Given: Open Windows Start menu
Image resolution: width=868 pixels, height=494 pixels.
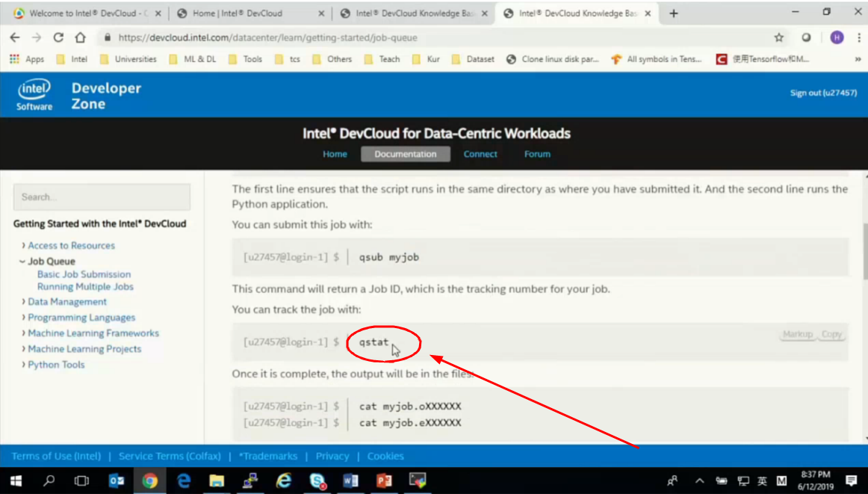Looking at the screenshot, I should (x=16, y=481).
